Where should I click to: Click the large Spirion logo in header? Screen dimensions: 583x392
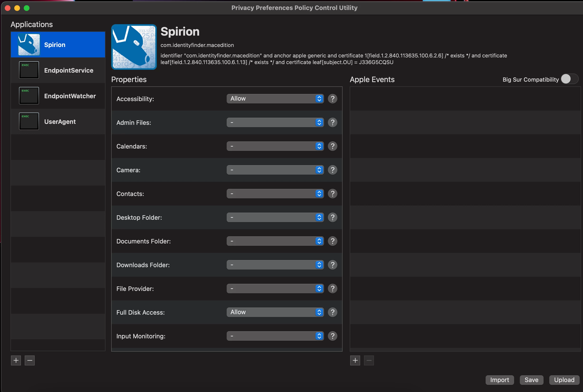click(x=134, y=47)
